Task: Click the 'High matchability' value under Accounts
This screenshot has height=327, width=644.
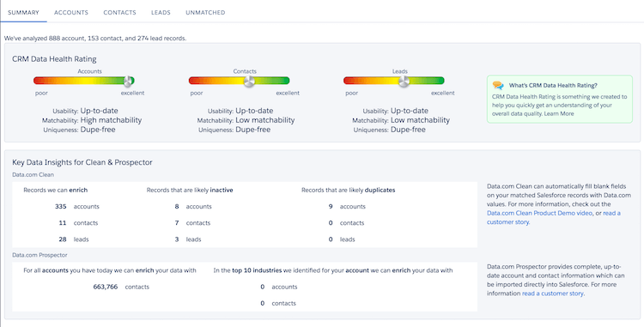Action: 111,120
